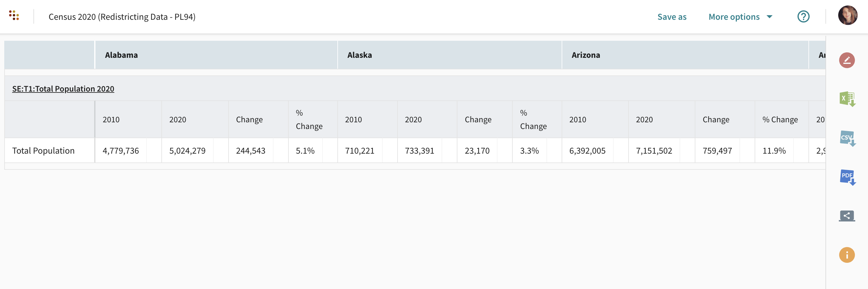Screen dimensions: 868x289
Task: Click the red edit pencil icon
Action: pyautogui.click(x=846, y=60)
